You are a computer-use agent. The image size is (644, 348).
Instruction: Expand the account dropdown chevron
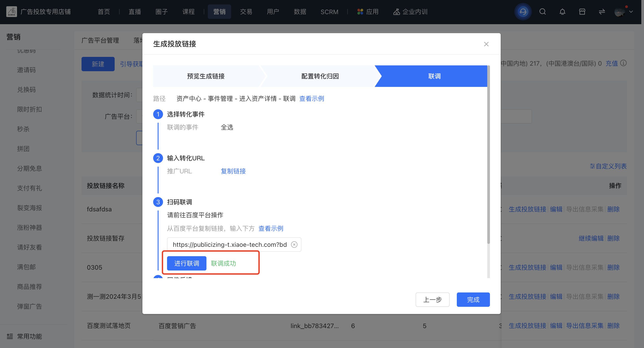[x=631, y=12]
